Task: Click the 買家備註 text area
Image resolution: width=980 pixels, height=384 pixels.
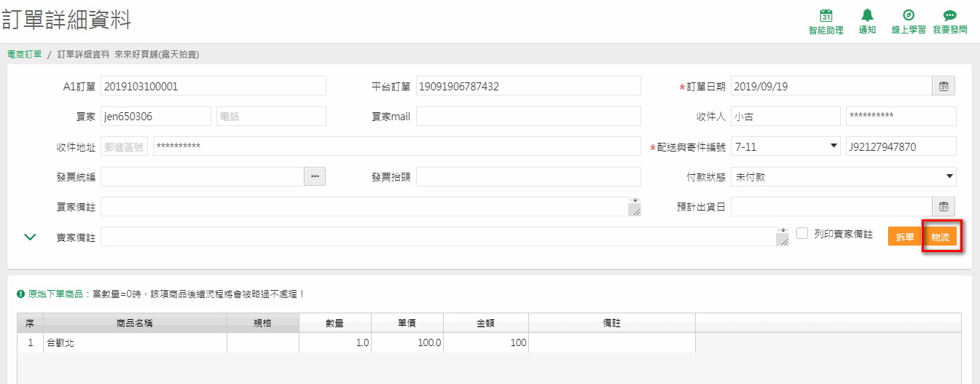Action: pos(371,207)
